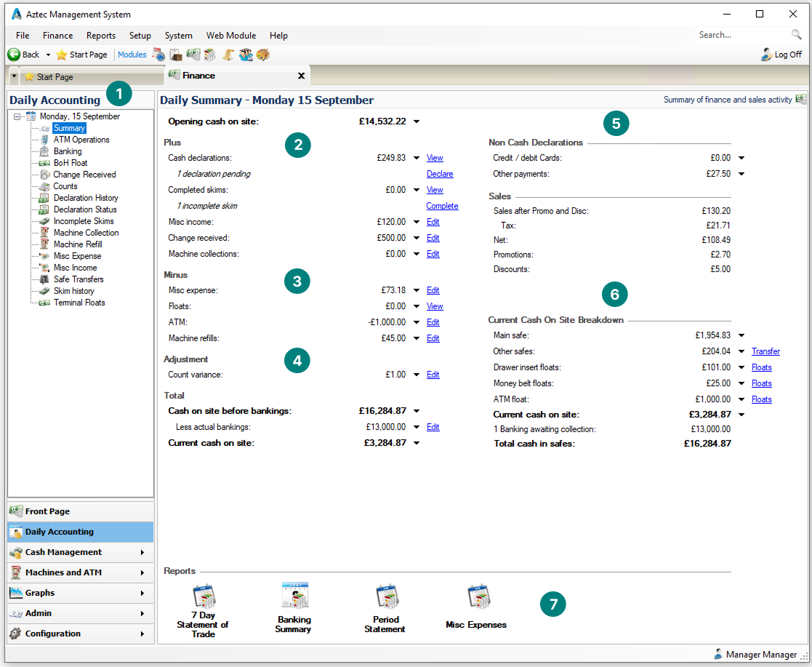Click the Declare link for pending declaration
The width and height of the screenshot is (812, 667).
[x=440, y=174]
